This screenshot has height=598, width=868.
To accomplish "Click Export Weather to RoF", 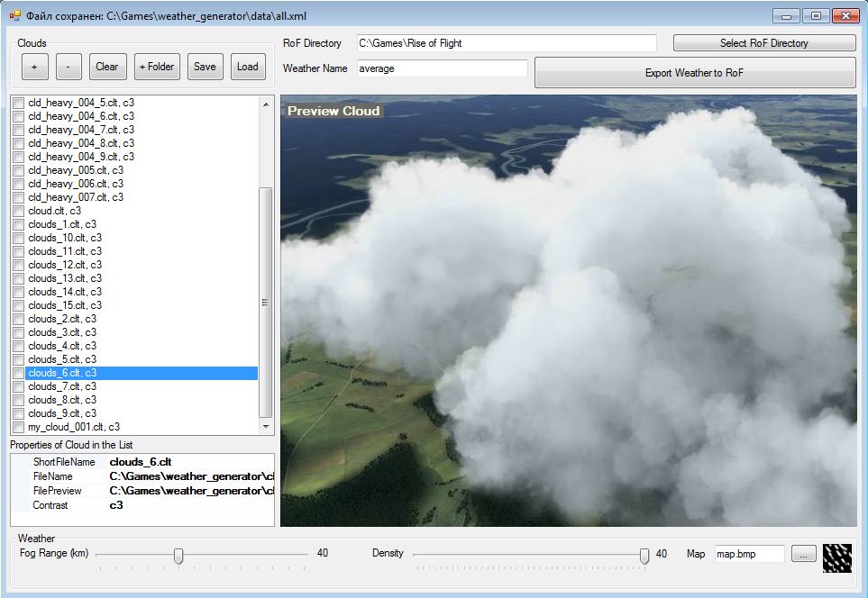I will (x=695, y=72).
